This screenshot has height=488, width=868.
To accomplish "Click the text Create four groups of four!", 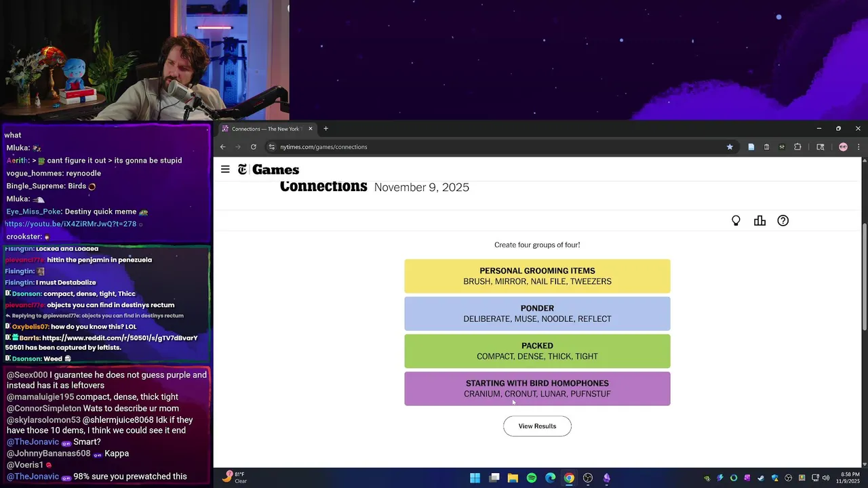I will click(537, 245).
